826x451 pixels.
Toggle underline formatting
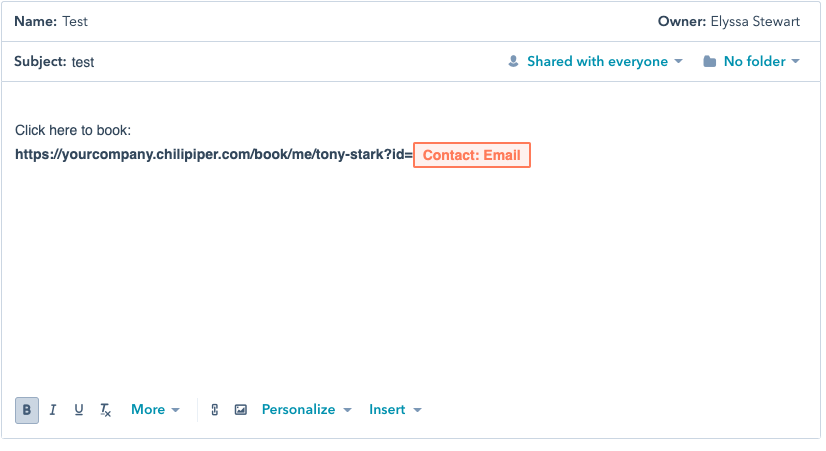click(x=78, y=410)
